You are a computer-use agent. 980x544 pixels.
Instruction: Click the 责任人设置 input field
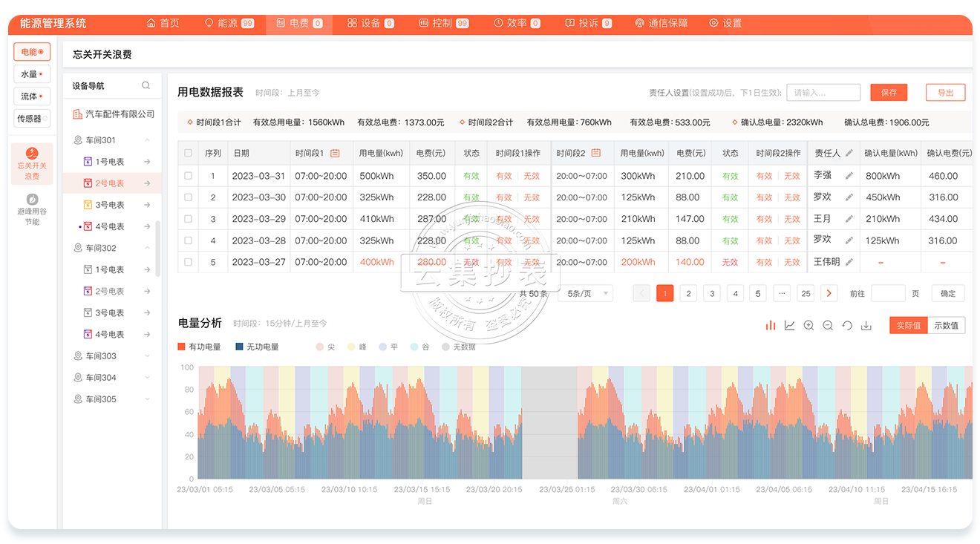click(x=823, y=93)
